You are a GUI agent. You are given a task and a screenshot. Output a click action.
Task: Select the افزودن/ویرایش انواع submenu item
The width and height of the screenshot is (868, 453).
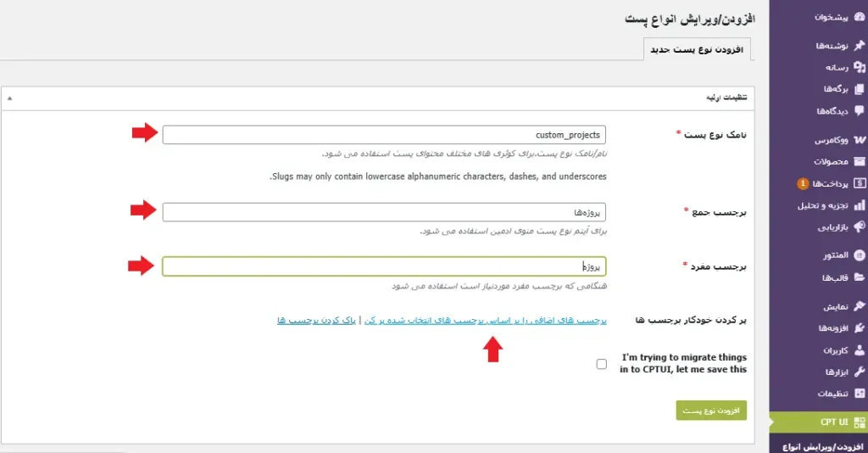822,446
